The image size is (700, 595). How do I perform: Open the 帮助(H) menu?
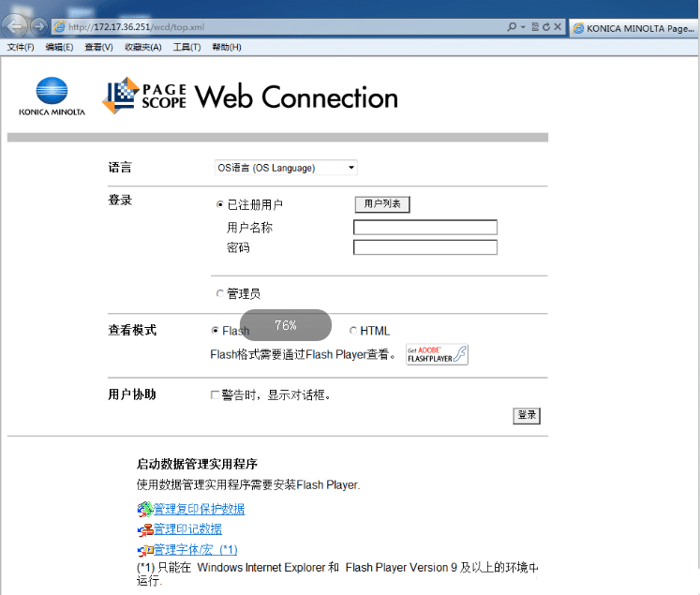click(227, 47)
